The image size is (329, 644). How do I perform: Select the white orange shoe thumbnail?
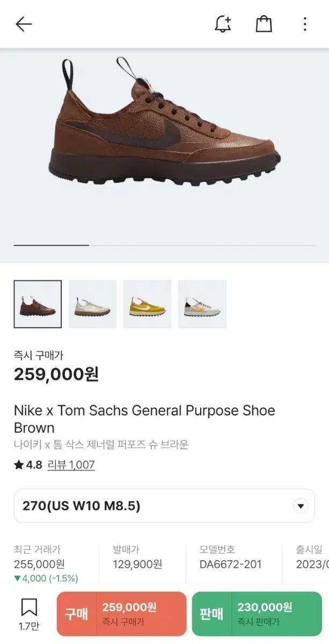(202, 304)
